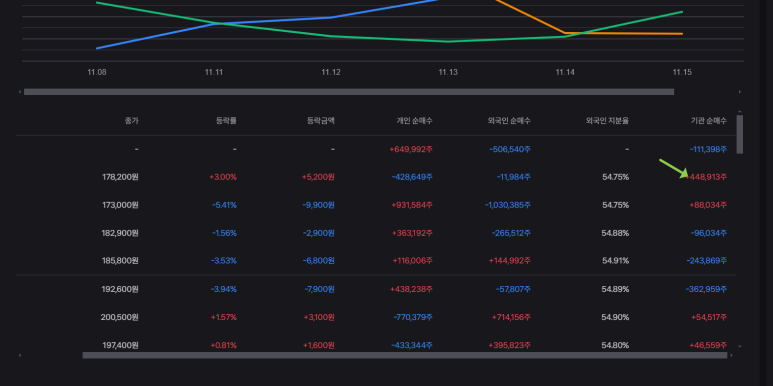Image resolution: width=773 pixels, height=386 pixels.
Task: Click the -1,030,385주 cell
Action: [508, 205]
